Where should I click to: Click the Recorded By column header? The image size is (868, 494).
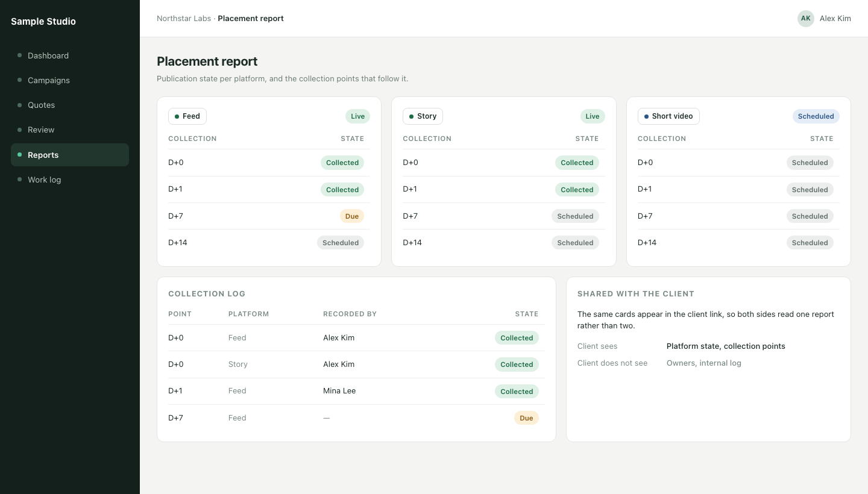point(350,314)
